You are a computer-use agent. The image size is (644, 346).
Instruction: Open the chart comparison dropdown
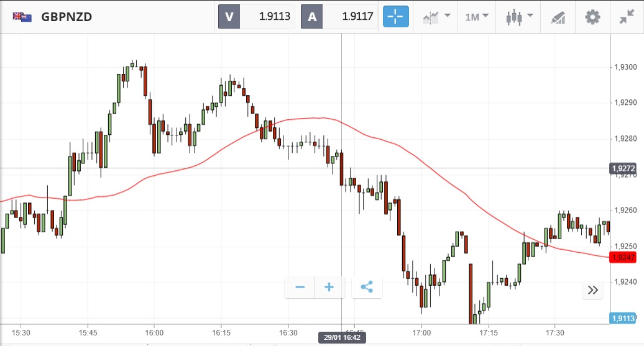[436, 17]
